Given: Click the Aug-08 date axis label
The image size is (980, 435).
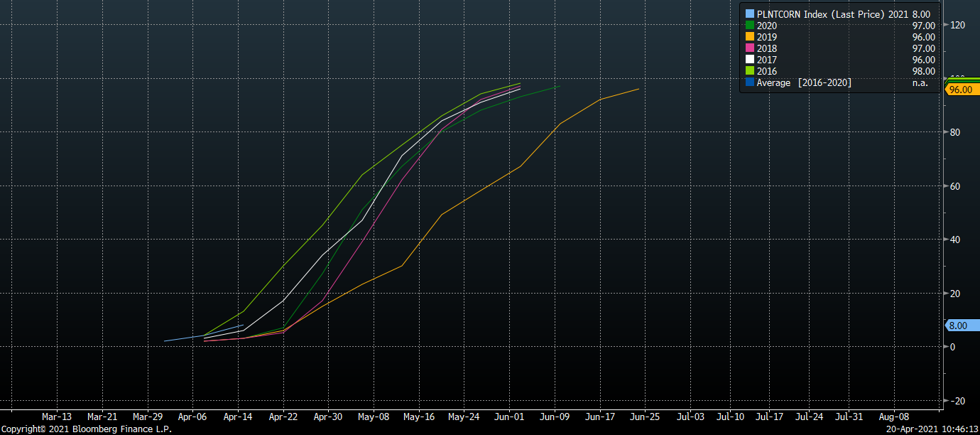Looking at the screenshot, I should [x=893, y=417].
